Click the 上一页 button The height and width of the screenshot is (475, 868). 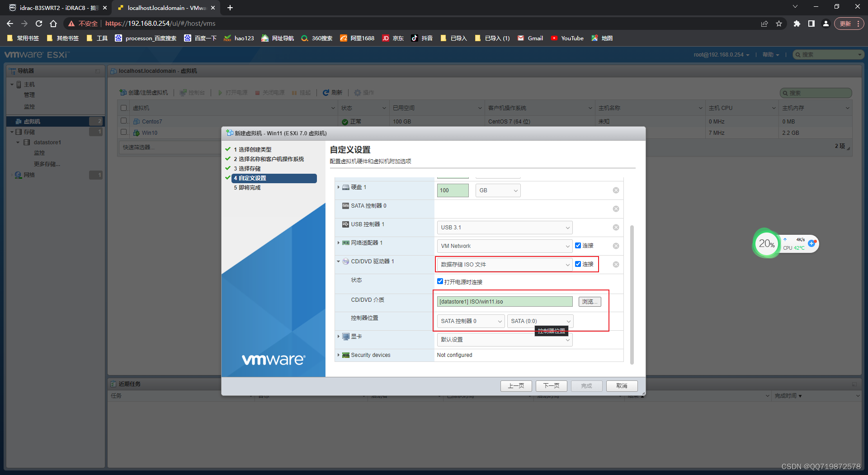tap(516, 386)
